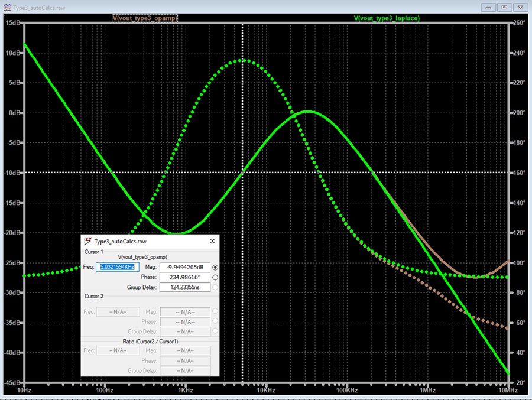The image size is (532, 400).
Task: Click the 200° right phase axis label
Action: click(x=519, y=113)
